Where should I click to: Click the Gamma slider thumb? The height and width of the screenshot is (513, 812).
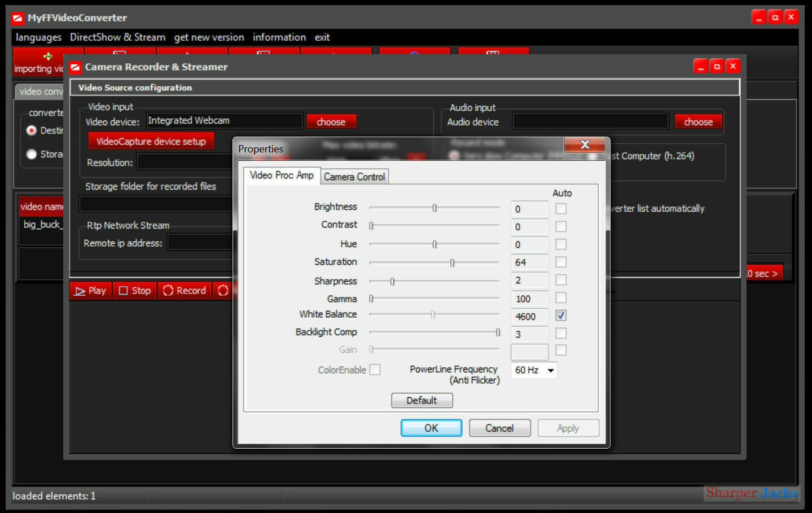[x=371, y=298]
